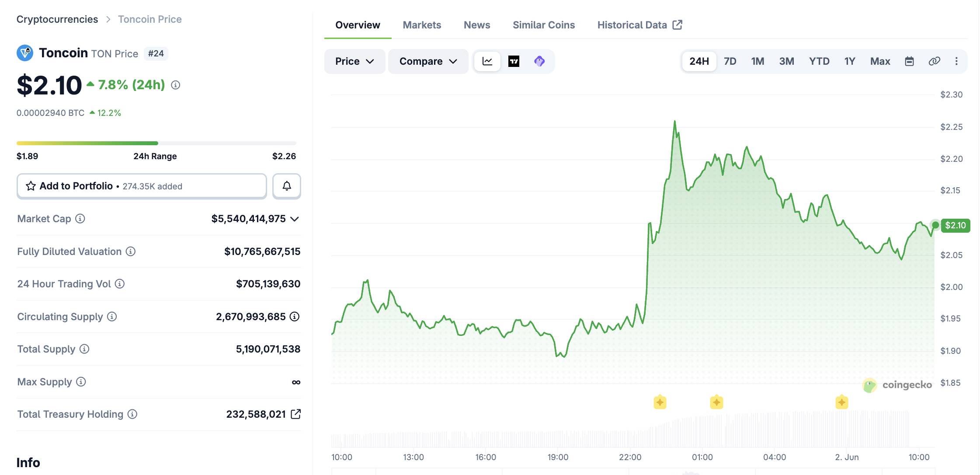This screenshot has width=980, height=475.
Task: Click the green $2.10 current price label
Action: (956, 225)
